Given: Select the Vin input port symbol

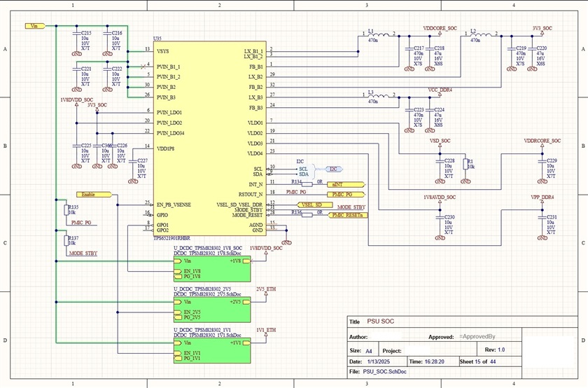Looking at the screenshot, I should pos(35,26).
